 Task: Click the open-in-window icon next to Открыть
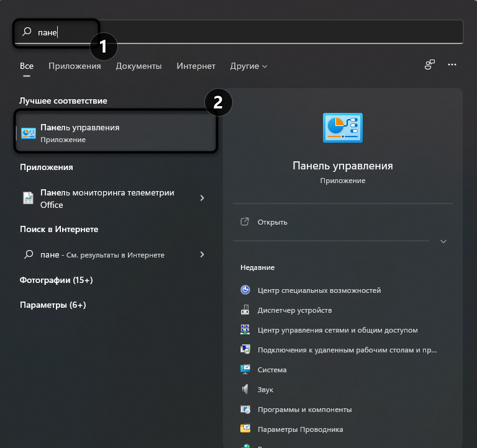(x=245, y=222)
